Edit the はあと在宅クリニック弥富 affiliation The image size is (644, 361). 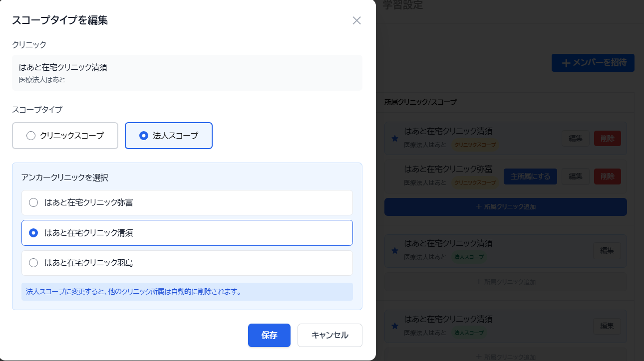pyautogui.click(x=575, y=177)
